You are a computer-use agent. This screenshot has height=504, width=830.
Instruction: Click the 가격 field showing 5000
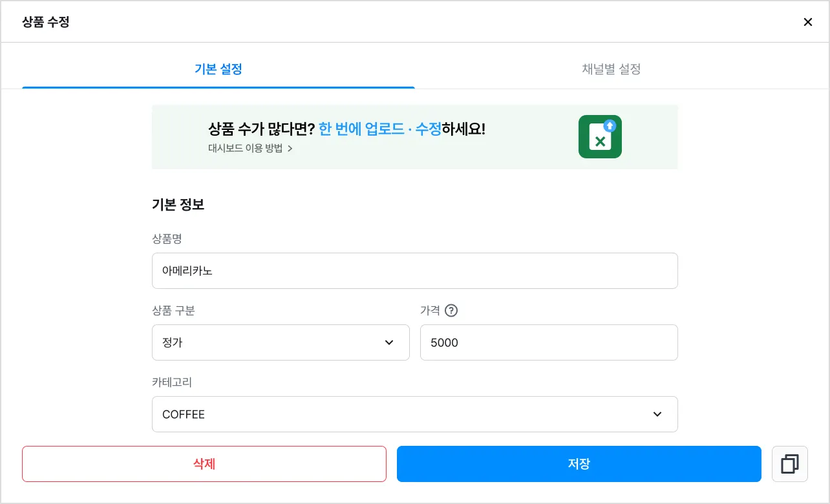click(x=549, y=342)
